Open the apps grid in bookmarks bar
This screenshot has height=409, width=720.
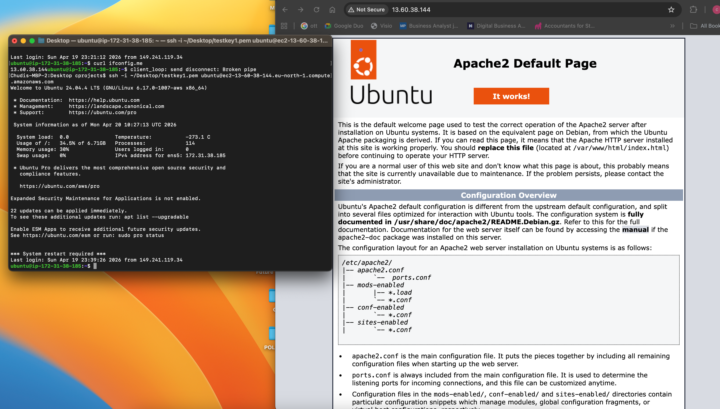coord(284,26)
